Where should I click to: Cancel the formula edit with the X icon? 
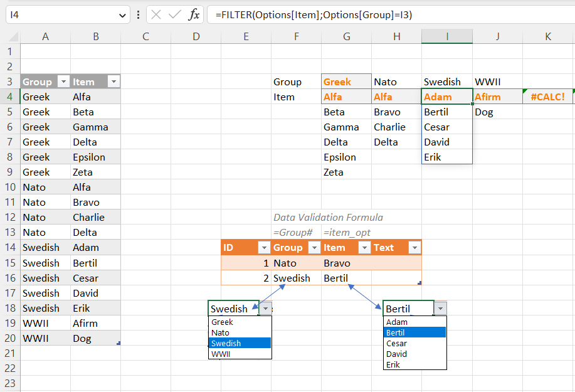coord(156,14)
